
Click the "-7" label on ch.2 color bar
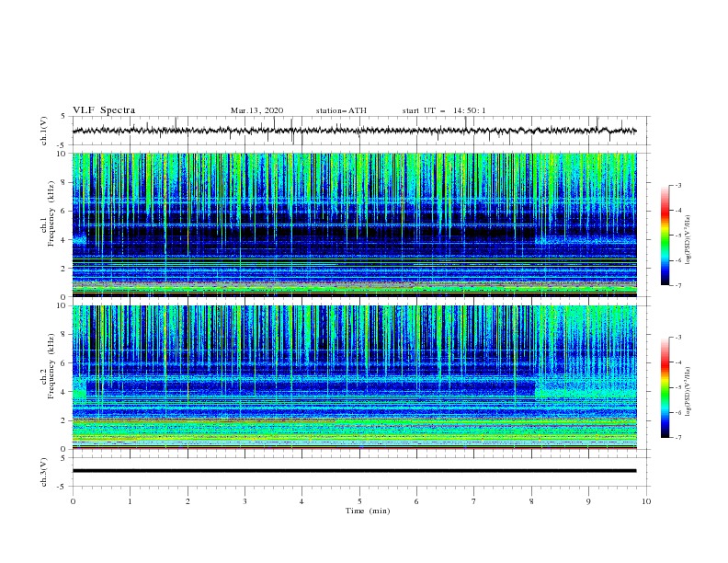(x=677, y=437)
